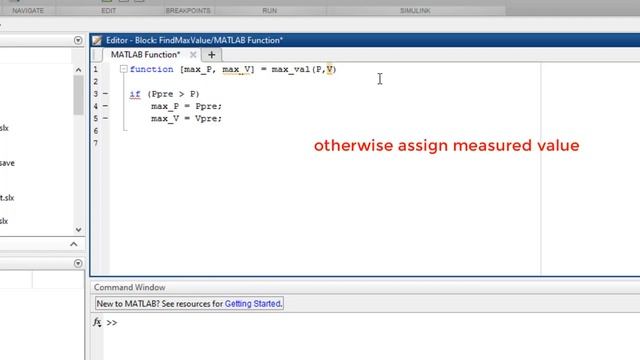The image size is (640, 360).
Task: Select the file ending in 'save'
Action: pos(7,163)
